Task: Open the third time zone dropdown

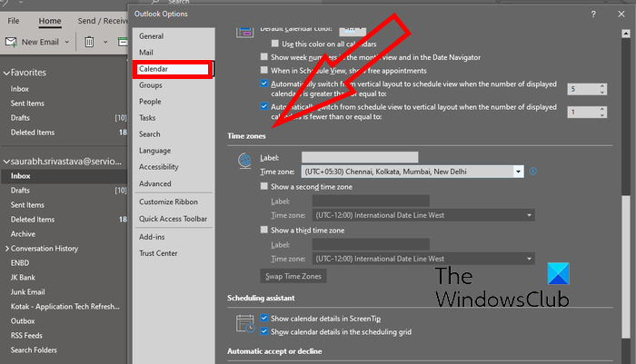Action: pos(529,259)
